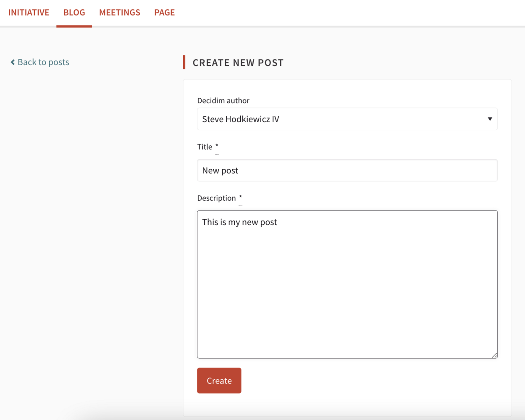The image size is (525, 420).
Task: Click the required asterisk next to Title
Action: pyautogui.click(x=217, y=147)
